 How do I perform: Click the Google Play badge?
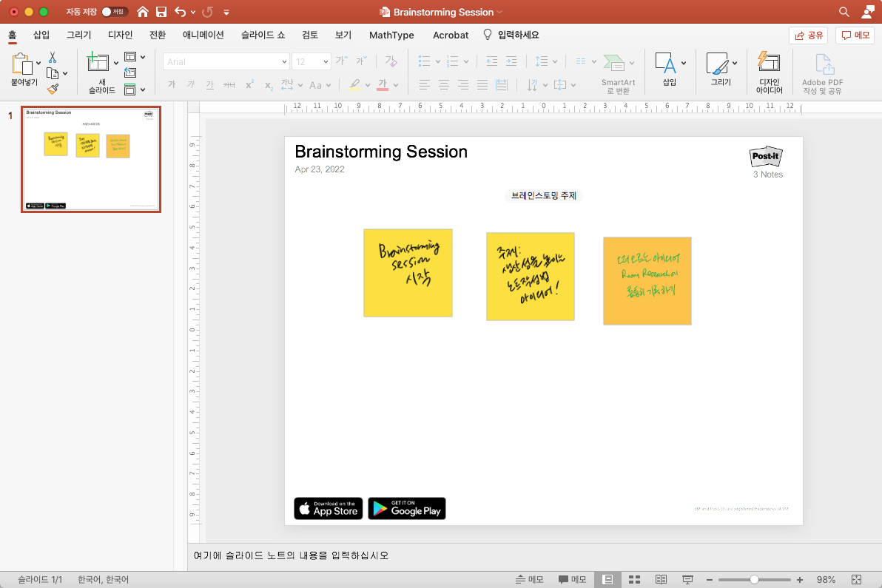pyautogui.click(x=407, y=509)
